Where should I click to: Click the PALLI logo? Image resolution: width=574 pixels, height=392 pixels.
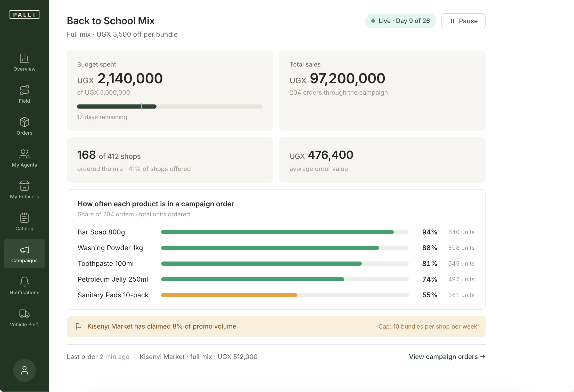pyautogui.click(x=24, y=15)
